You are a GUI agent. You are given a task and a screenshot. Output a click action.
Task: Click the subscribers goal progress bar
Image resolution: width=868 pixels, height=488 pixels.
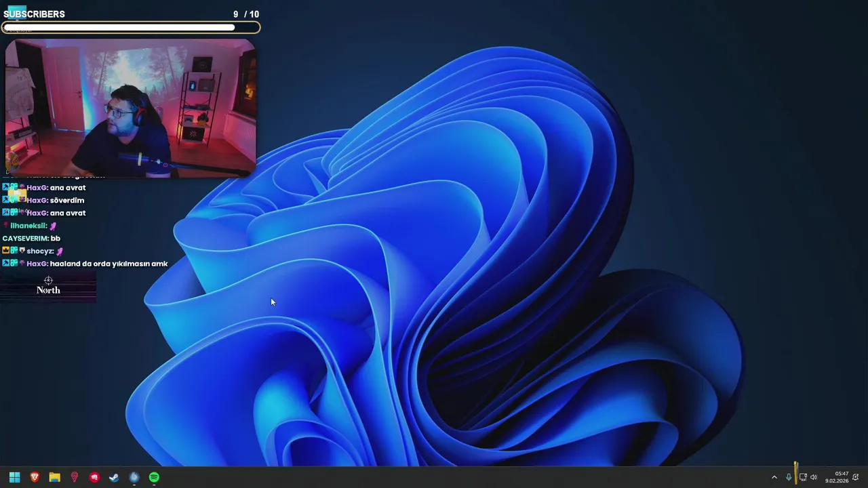(x=131, y=28)
